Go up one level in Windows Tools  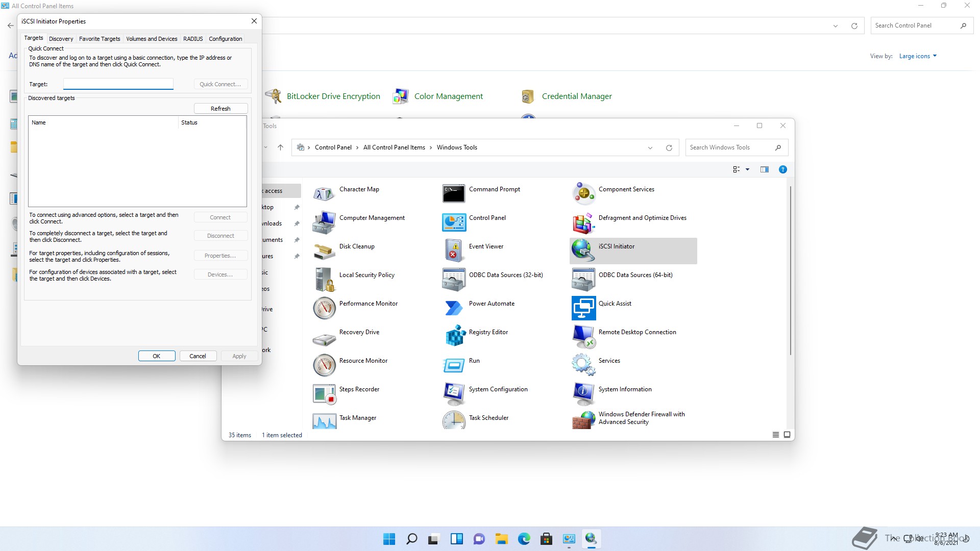(x=280, y=147)
